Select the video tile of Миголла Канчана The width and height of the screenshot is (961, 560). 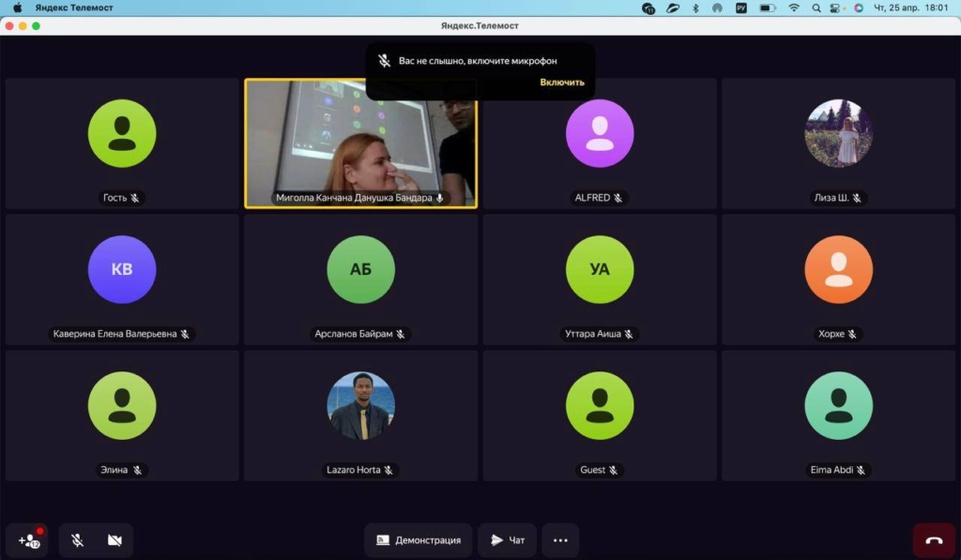point(360,144)
